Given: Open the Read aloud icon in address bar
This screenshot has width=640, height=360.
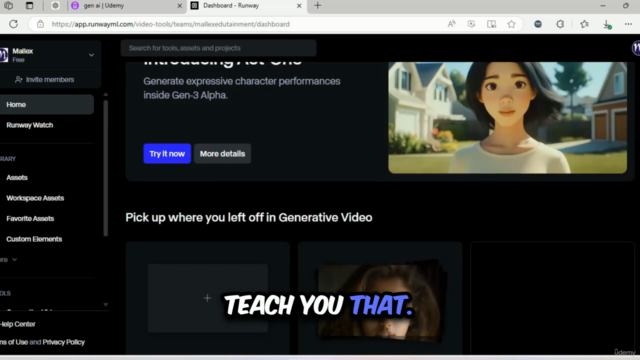Looking at the screenshot, I should pos(451,24).
